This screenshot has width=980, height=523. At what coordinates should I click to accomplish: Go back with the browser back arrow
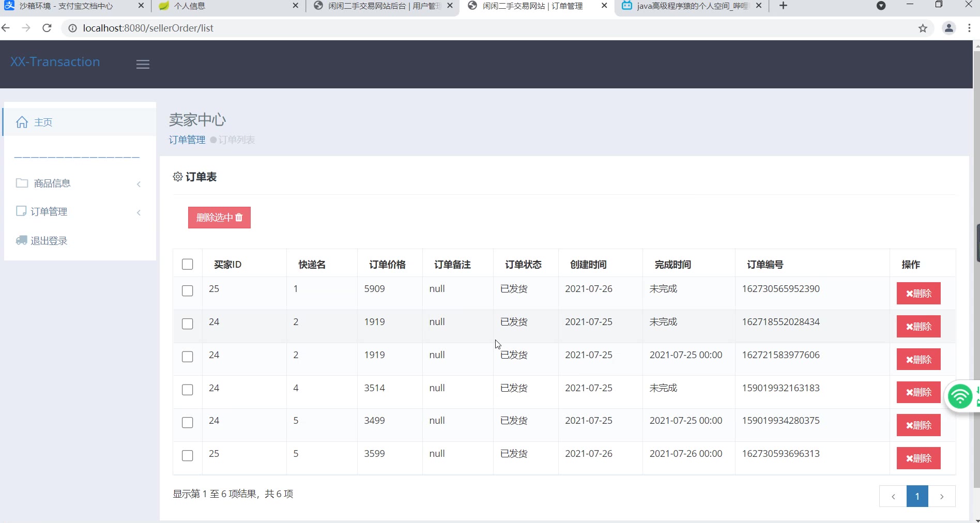[x=6, y=28]
